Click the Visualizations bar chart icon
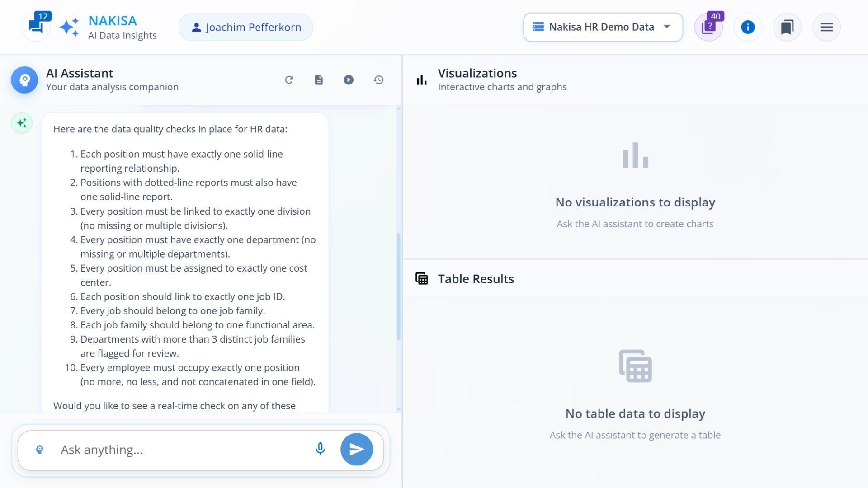Image resolution: width=868 pixels, height=488 pixels. [x=421, y=80]
